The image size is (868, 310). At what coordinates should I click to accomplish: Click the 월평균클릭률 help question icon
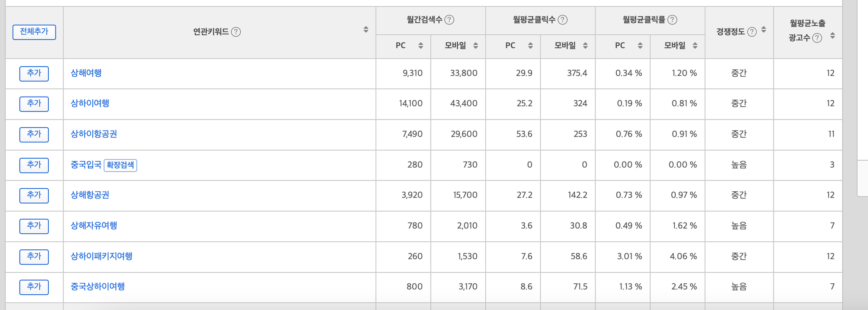click(x=672, y=20)
